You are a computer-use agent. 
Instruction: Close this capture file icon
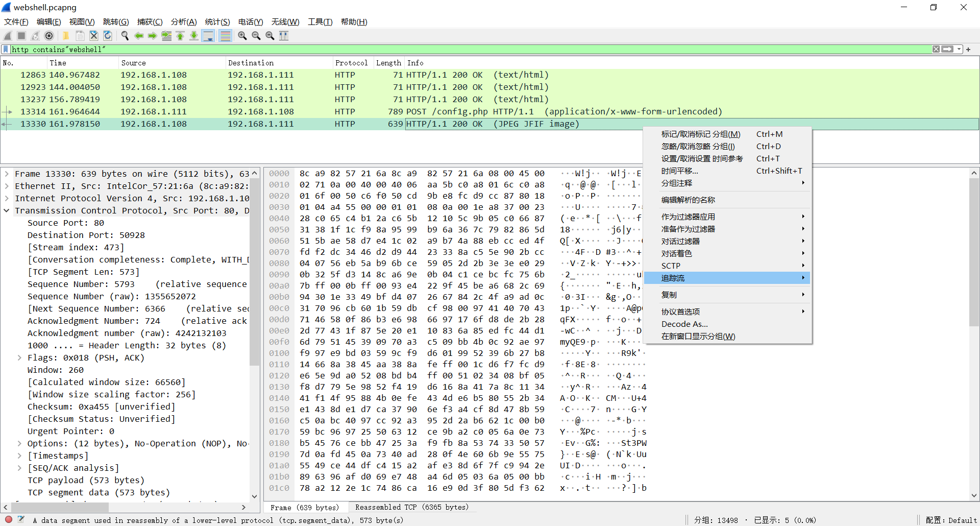pyautogui.click(x=94, y=36)
